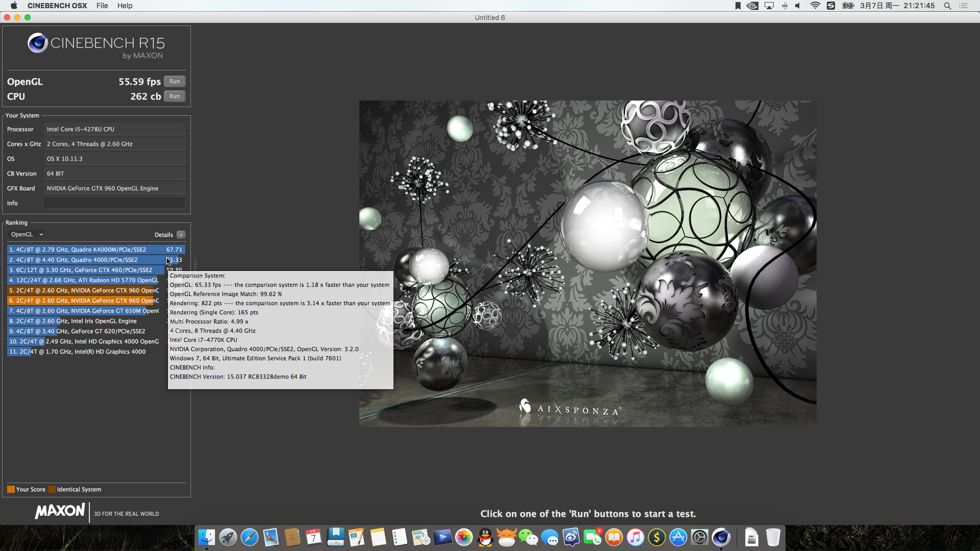The height and width of the screenshot is (551, 980).
Task: Open Contacts from the dock
Action: tap(292, 537)
